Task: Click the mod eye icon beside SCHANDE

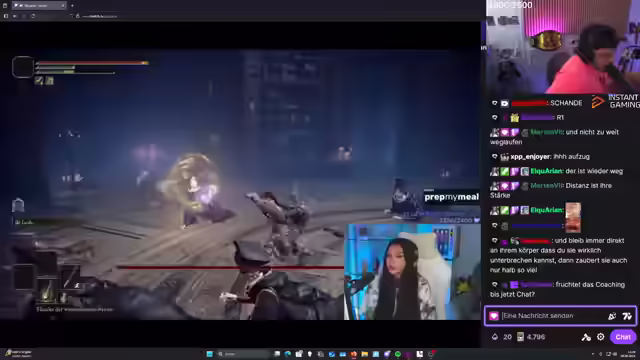Action: 494,103
